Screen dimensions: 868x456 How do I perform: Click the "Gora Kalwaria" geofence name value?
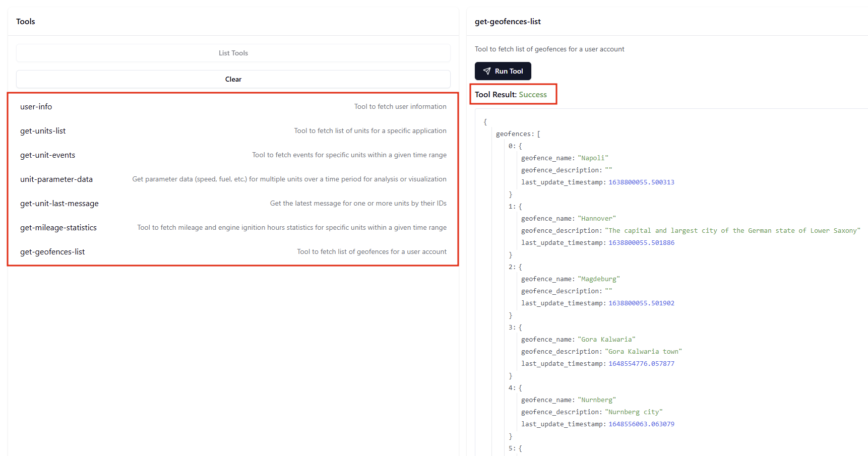[x=606, y=340]
